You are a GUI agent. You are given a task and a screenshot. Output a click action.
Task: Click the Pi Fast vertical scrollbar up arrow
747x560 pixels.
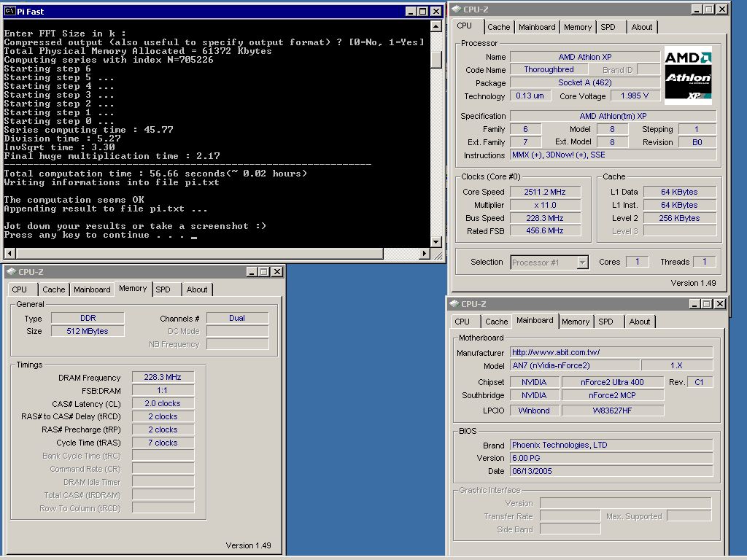pos(436,27)
